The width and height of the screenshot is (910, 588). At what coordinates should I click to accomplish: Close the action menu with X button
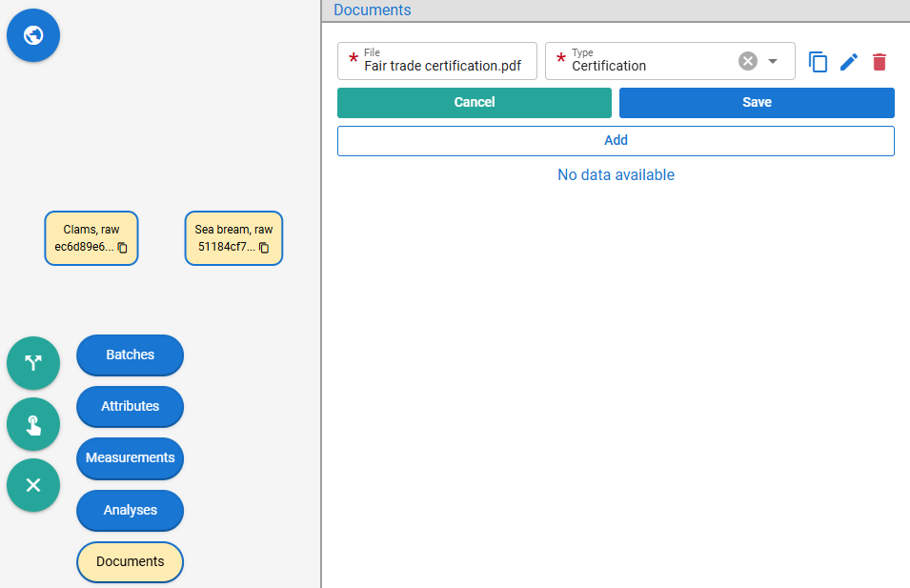[x=33, y=485]
